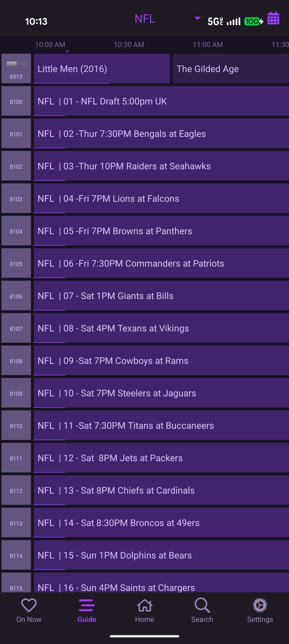289x644 pixels.
Task: Open Dolphins at Bears listing
Action: point(161,555)
